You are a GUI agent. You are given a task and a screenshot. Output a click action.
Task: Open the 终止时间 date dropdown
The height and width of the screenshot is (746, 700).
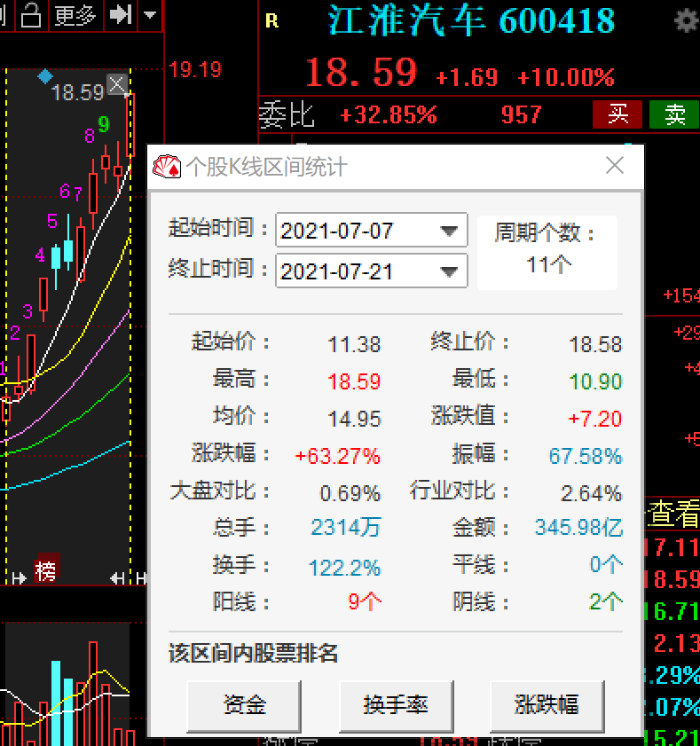(x=449, y=271)
